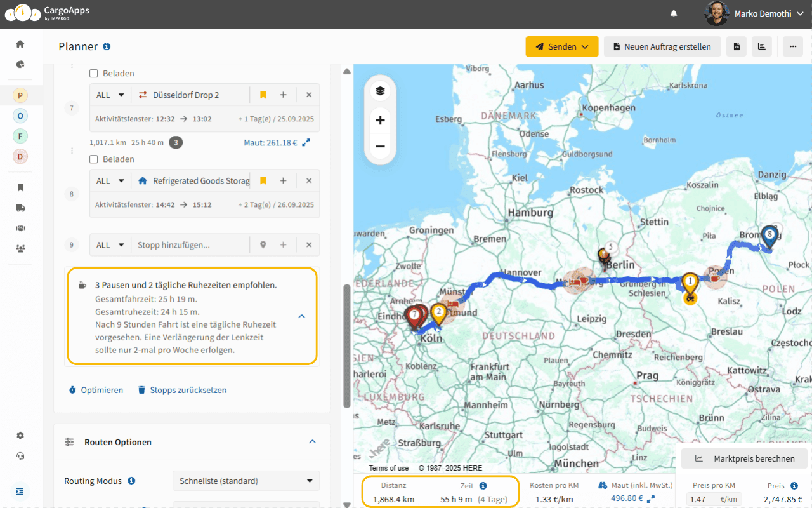The height and width of the screenshot is (508, 812).
Task: Open the truck fleet sidebar icon
Action: click(x=20, y=208)
